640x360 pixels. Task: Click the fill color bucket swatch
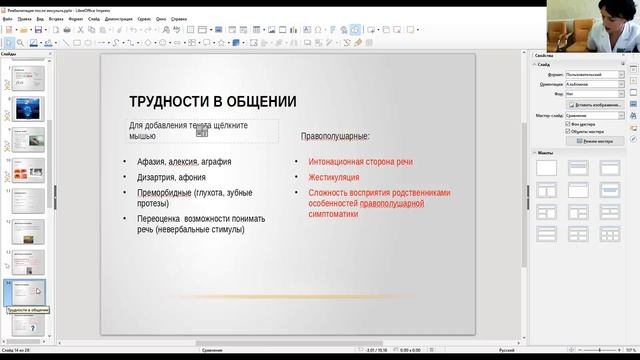pos(48,43)
